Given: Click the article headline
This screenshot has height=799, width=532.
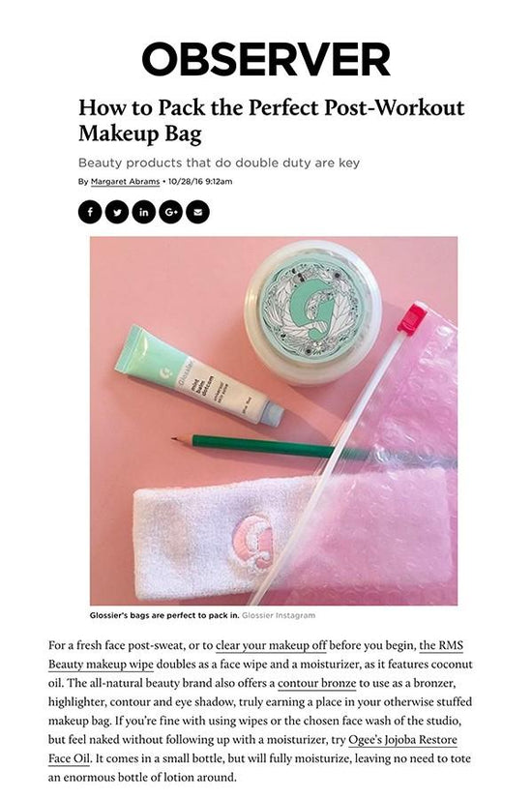Looking at the screenshot, I should 272,120.
